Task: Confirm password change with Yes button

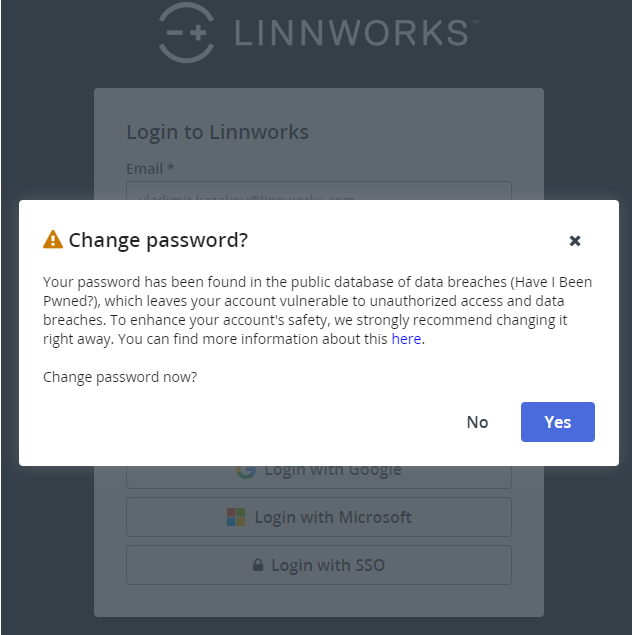Action: click(x=557, y=422)
